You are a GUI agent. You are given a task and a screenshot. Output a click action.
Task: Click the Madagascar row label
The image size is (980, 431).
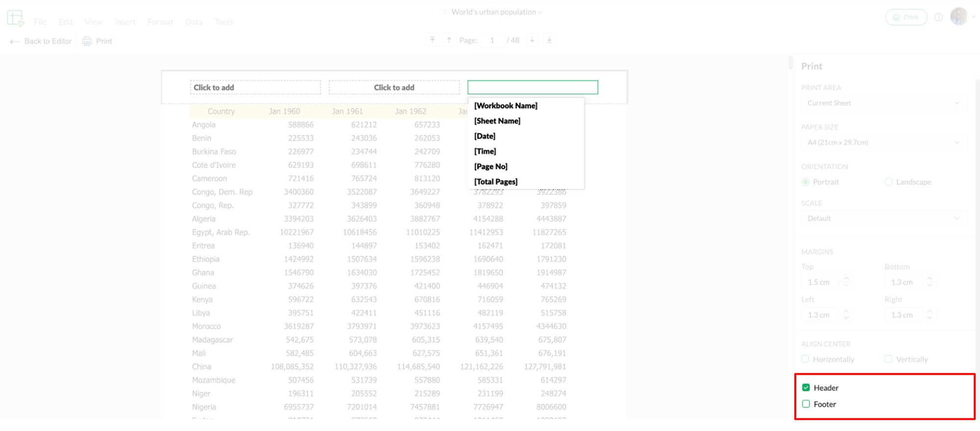pyautogui.click(x=213, y=340)
